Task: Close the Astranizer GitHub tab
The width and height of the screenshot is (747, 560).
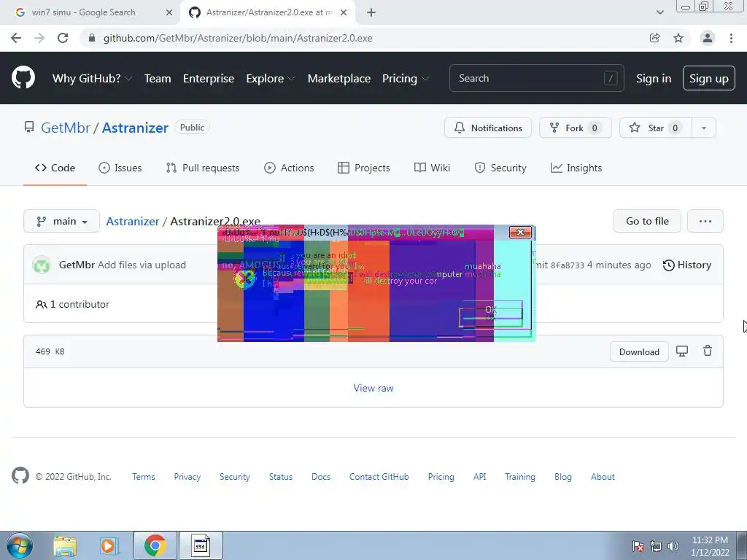Action: 344,12
